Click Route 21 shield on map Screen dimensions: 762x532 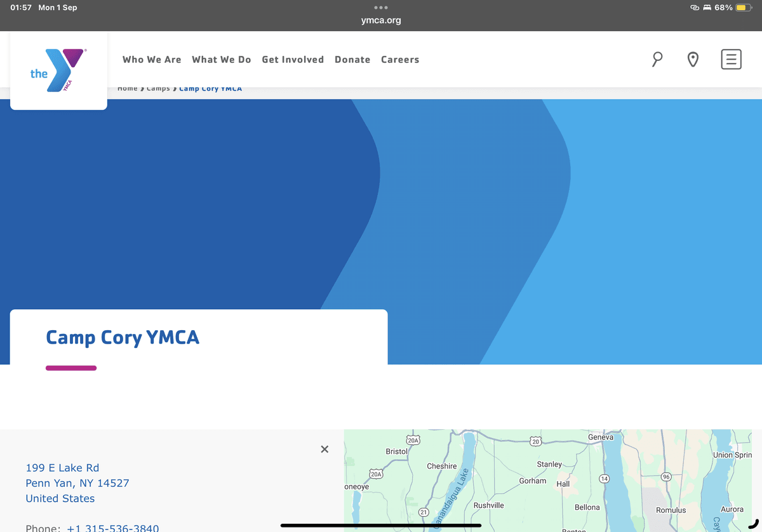click(424, 512)
